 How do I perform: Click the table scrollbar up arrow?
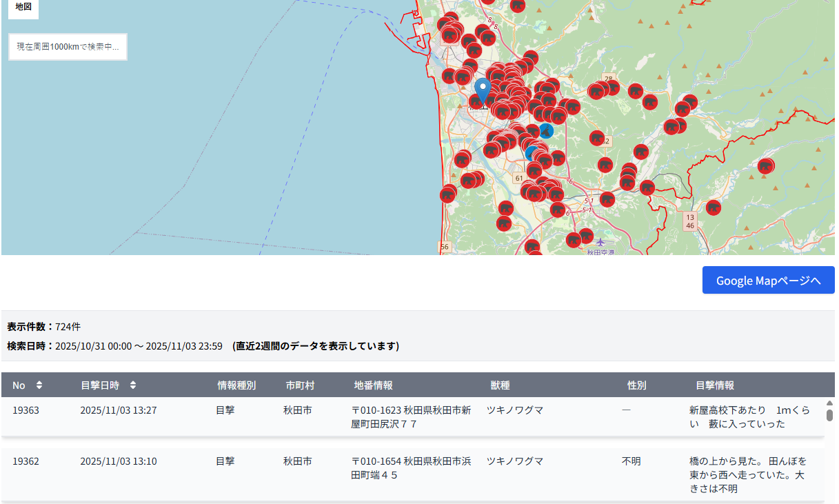829,403
